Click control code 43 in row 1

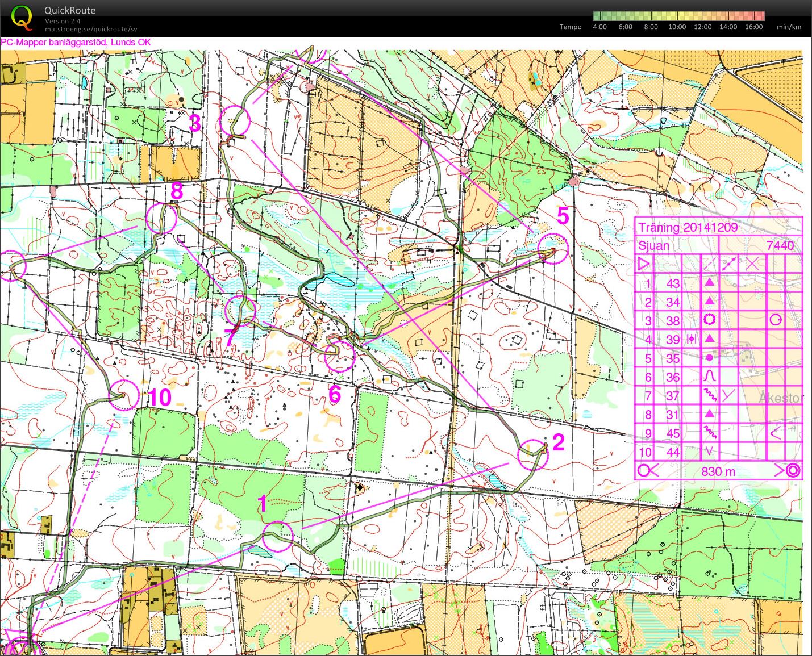pyautogui.click(x=673, y=283)
